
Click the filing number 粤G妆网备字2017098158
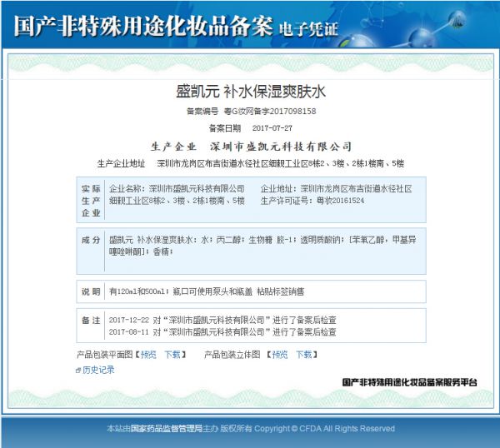(270, 112)
